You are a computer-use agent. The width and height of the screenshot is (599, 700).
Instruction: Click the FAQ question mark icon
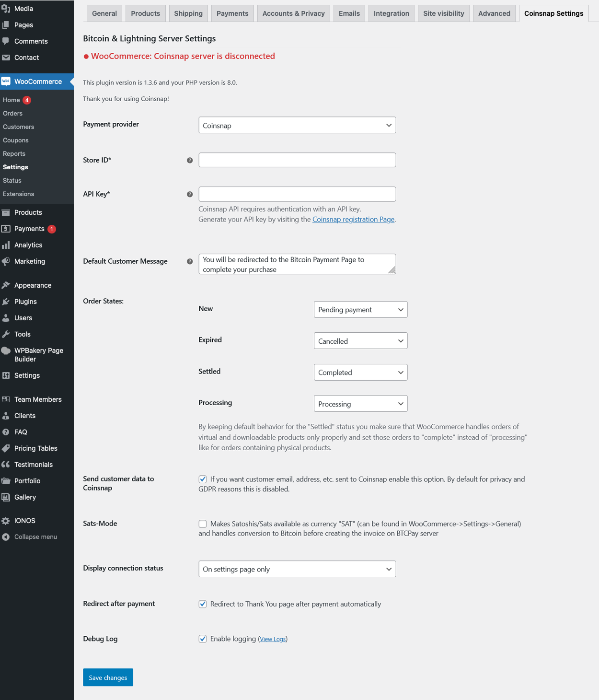(x=6, y=432)
